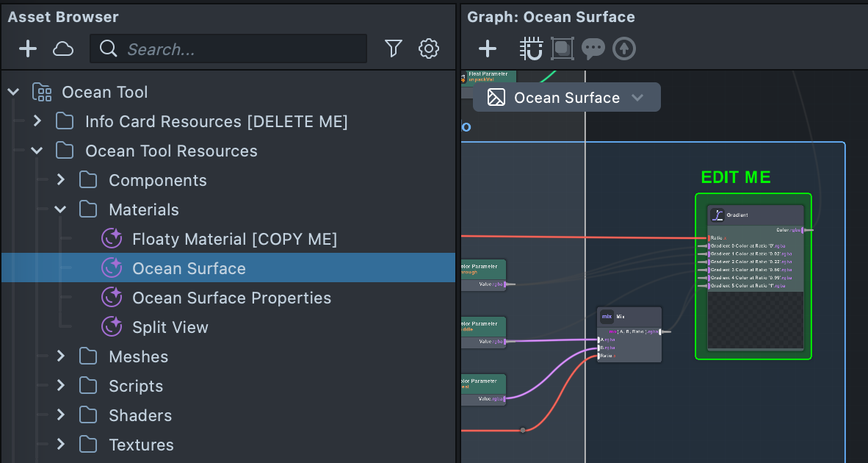
Task: Expand the Textures folder
Action: [x=61, y=445]
